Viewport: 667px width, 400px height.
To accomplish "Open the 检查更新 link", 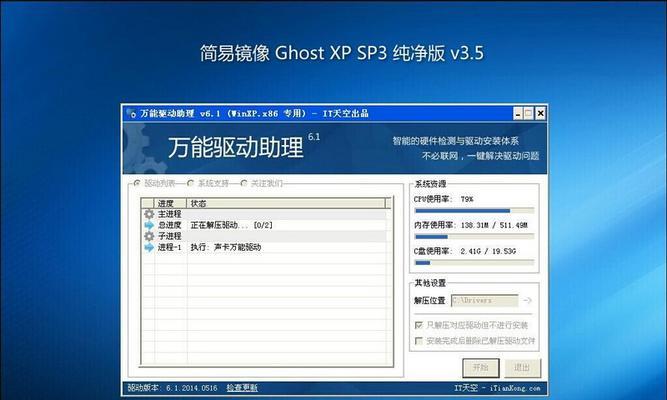I will (x=242, y=388).
